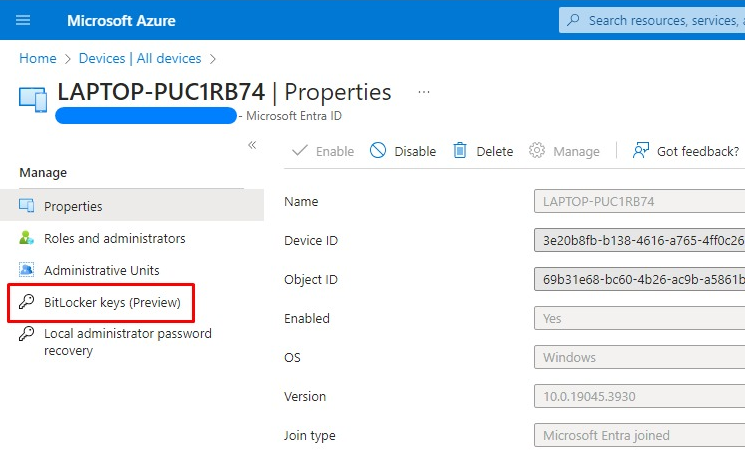Click the Device ID label
The height and width of the screenshot is (456, 745).
311,240
